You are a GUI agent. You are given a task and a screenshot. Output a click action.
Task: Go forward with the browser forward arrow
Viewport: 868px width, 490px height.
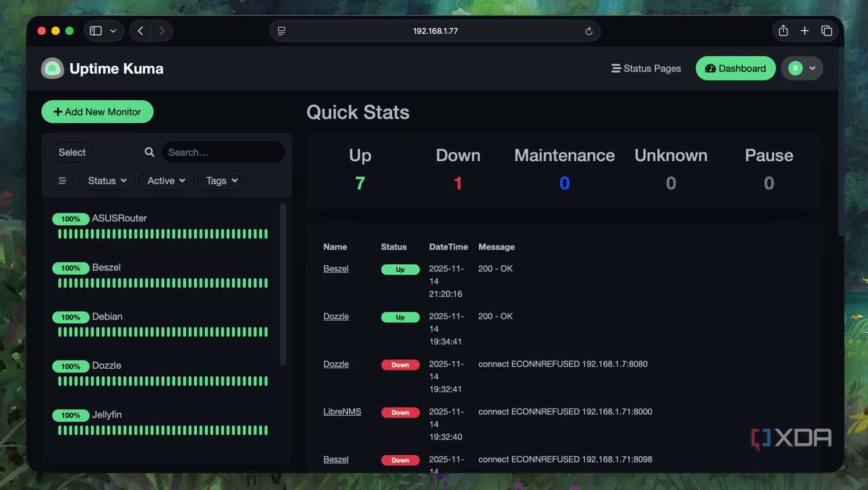pos(162,31)
